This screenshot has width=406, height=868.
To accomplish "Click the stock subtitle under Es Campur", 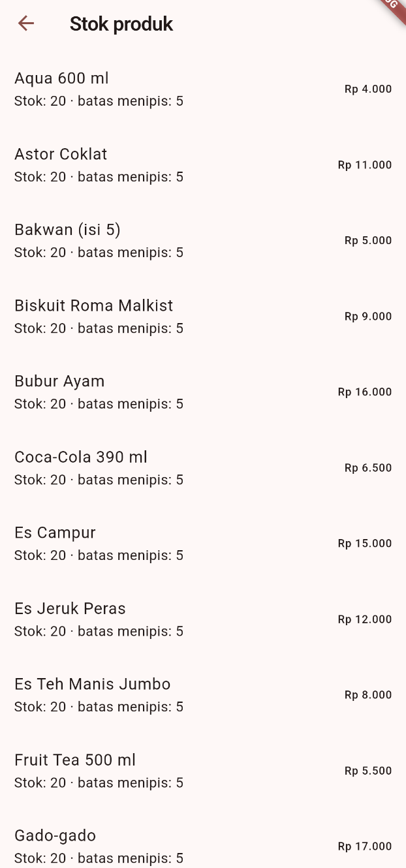I will tap(99, 555).
